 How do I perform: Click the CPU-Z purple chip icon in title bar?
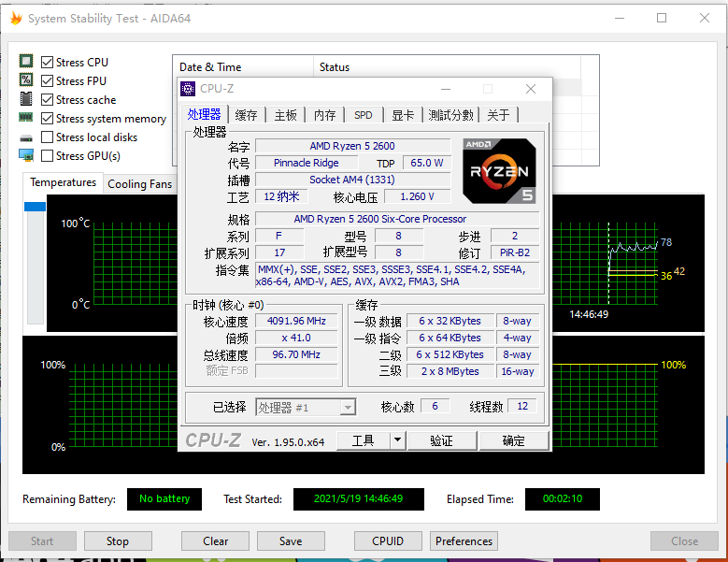point(188,88)
